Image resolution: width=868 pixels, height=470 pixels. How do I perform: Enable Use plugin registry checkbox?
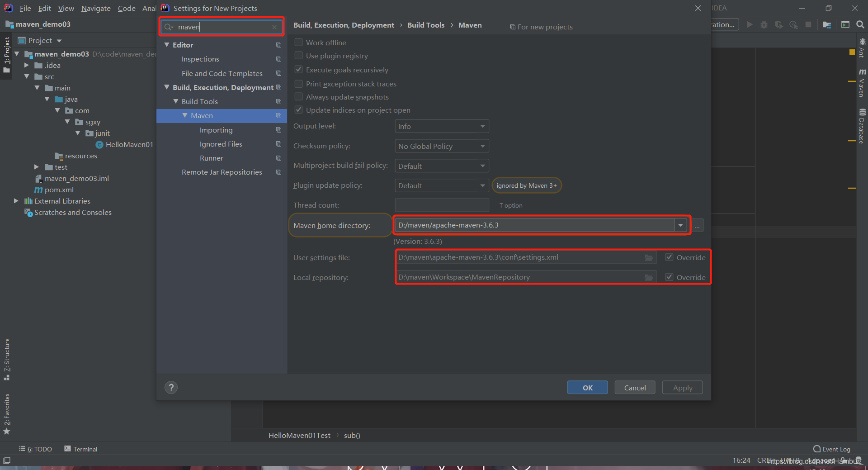click(x=298, y=55)
